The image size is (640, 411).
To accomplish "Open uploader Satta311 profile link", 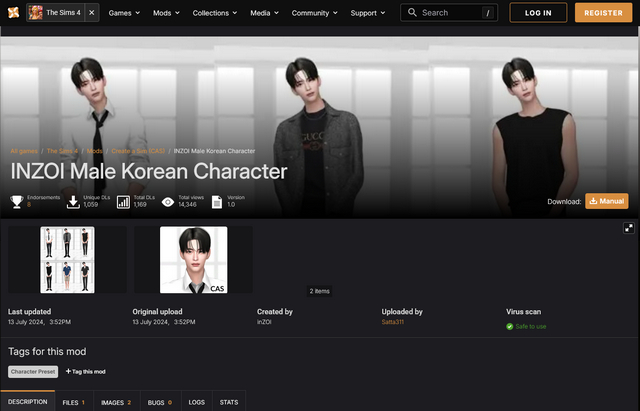I will pos(393,322).
